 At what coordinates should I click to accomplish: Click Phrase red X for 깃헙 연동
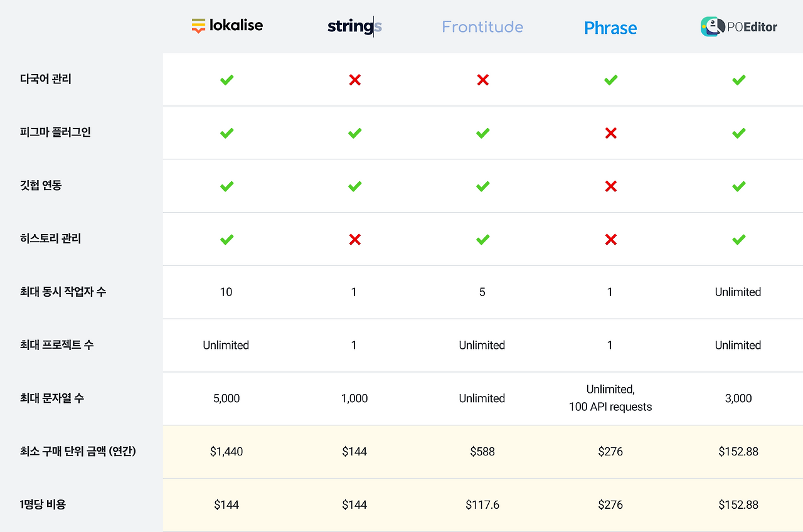click(610, 186)
